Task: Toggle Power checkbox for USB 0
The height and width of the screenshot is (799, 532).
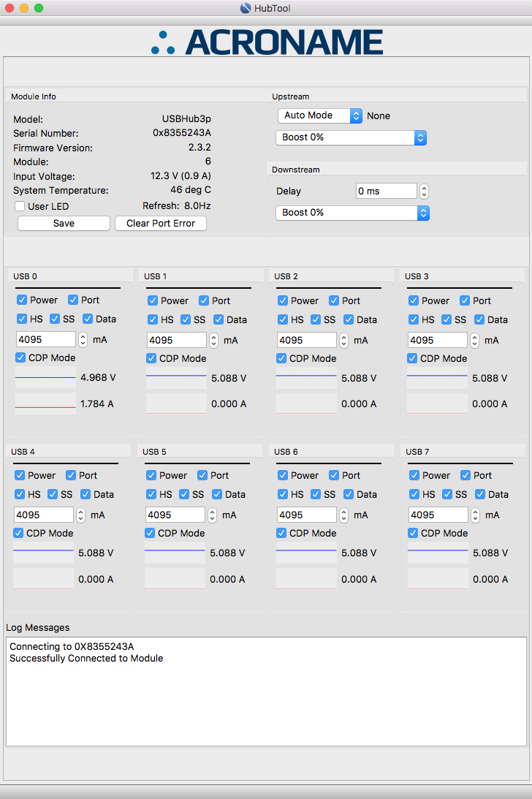Action: tap(22, 300)
